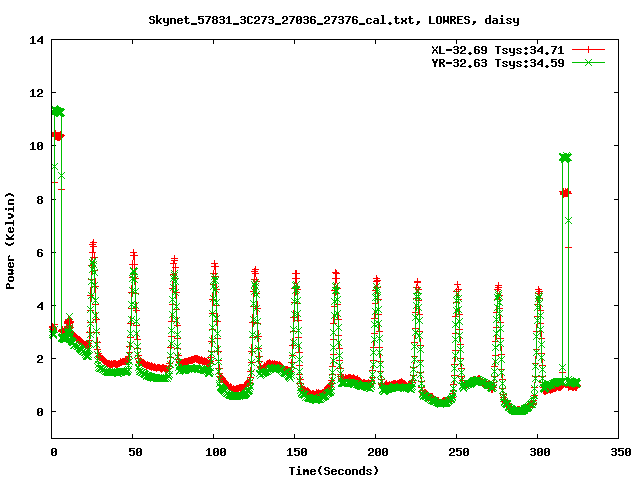
Task: Select the XL-32.69 Tsys:34.71 legend entry
Action: (498, 50)
